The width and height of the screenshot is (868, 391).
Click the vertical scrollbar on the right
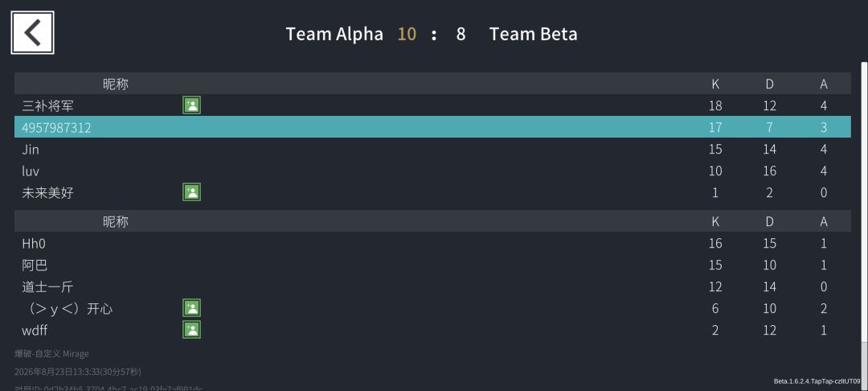point(864,221)
